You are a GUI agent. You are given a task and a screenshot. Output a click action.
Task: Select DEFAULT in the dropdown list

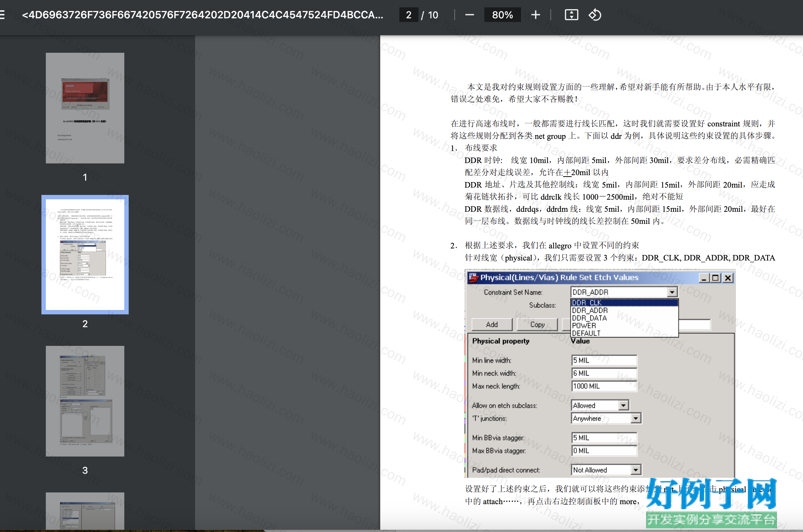(x=624, y=333)
